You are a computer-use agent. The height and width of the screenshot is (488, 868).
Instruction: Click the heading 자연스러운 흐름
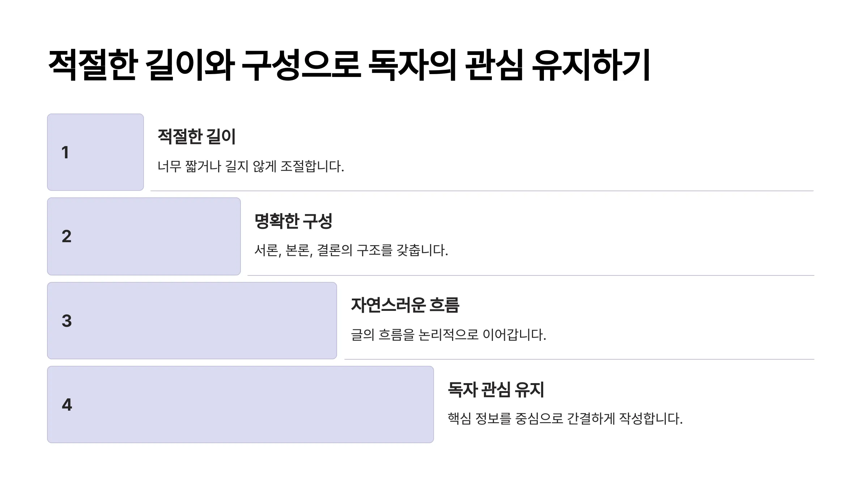tap(405, 305)
